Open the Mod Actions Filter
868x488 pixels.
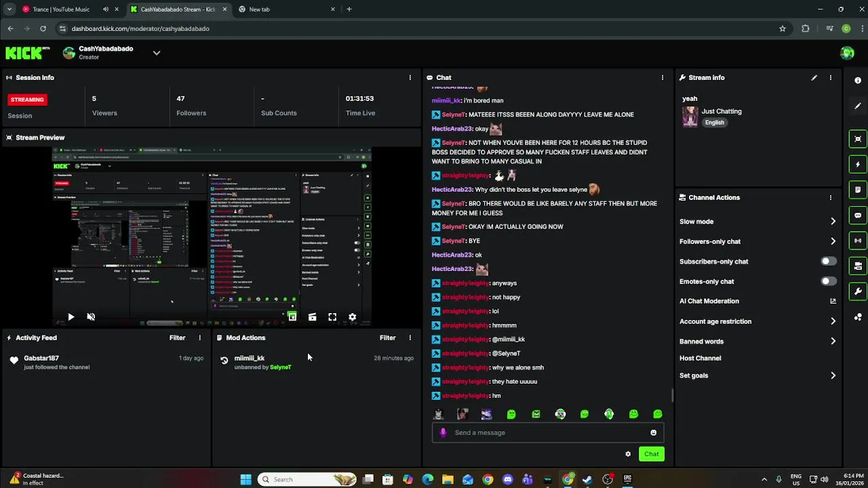[387, 338]
